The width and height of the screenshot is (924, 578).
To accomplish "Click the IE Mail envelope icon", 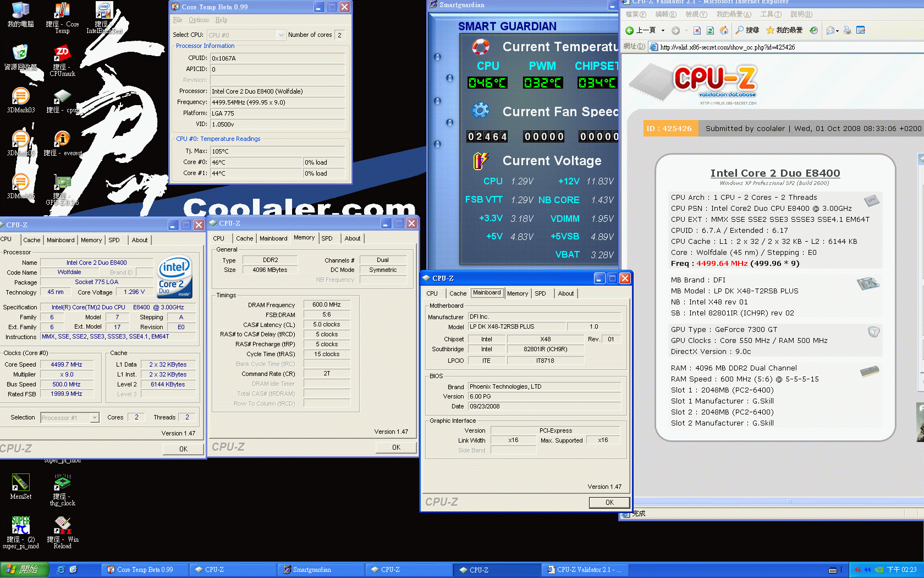I will [x=830, y=30].
